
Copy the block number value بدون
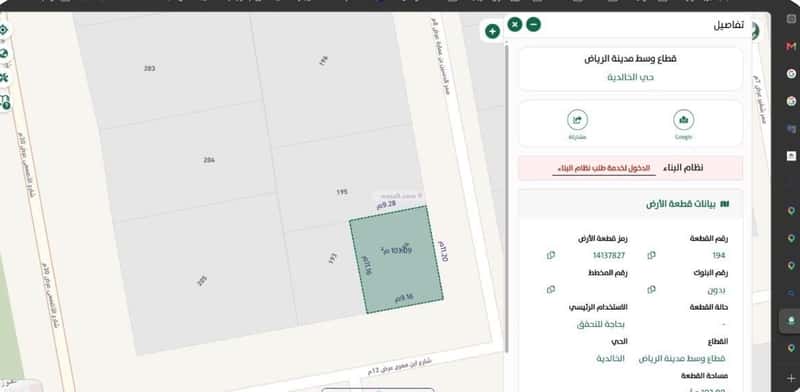[651, 289]
